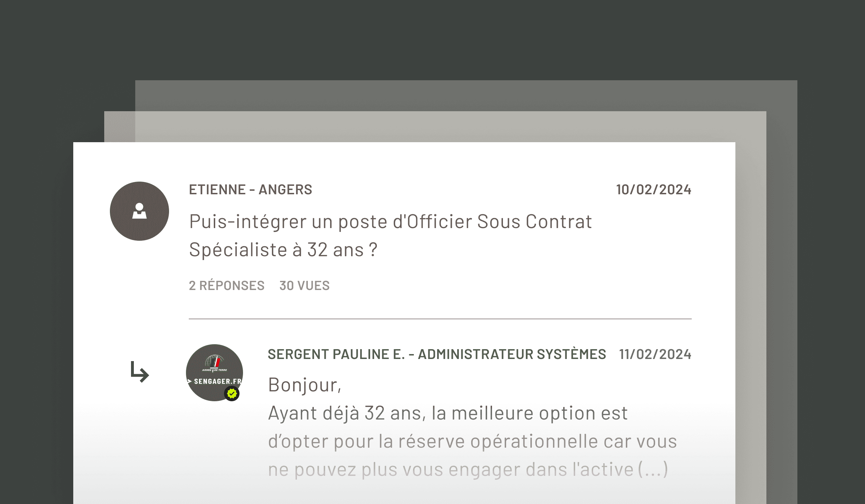Click the reply arrow icon
Viewport: 865px width, 504px height.
pyautogui.click(x=140, y=372)
